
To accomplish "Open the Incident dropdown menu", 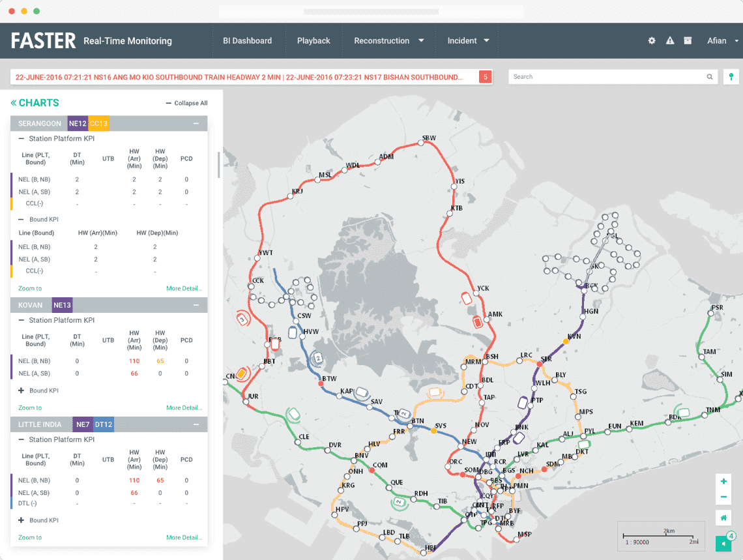I will (468, 40).
